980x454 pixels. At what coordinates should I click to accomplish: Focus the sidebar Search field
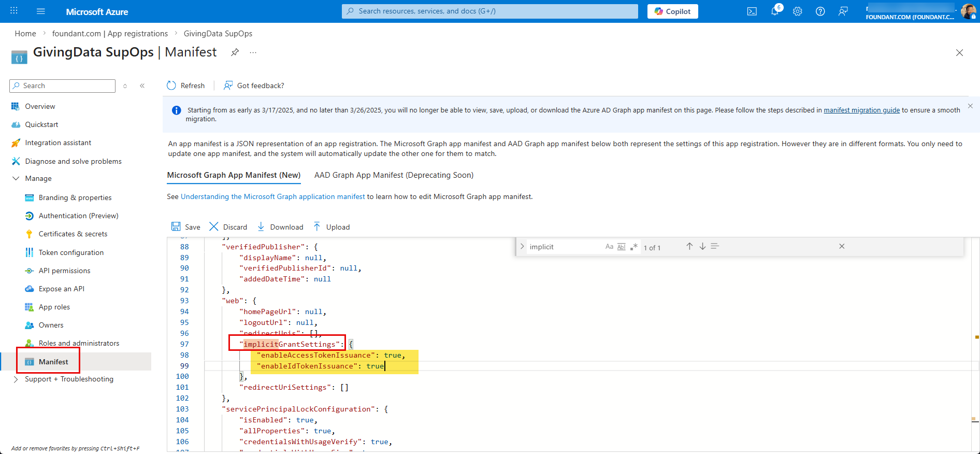tap(62, 86)
